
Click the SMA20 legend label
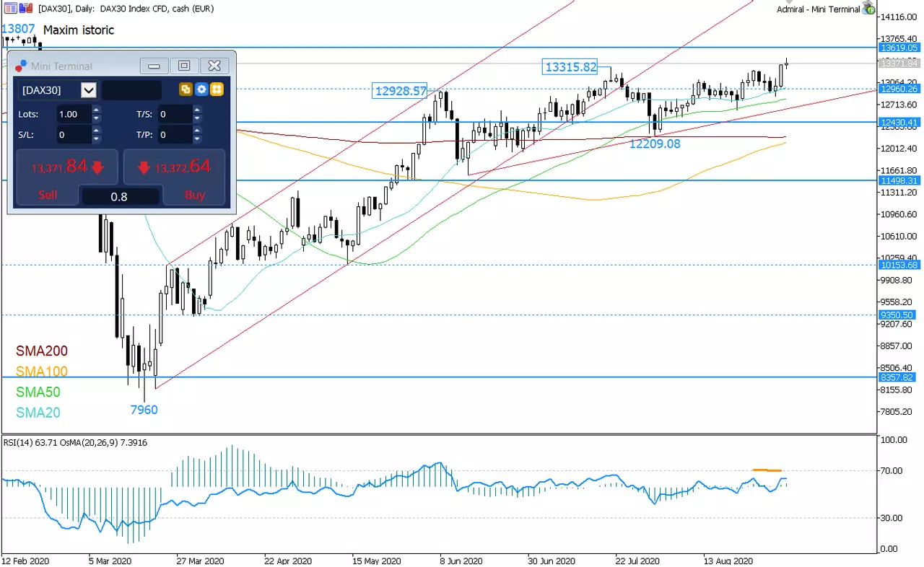click(38, 413)
